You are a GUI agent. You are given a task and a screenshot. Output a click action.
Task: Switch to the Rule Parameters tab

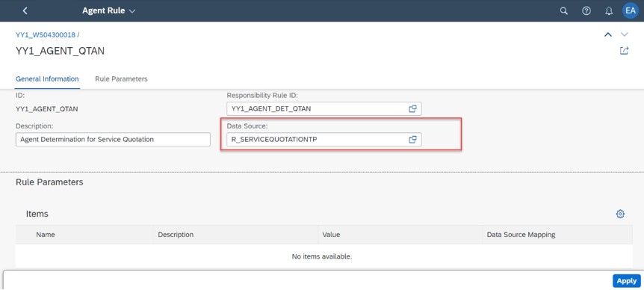(x=121, y=79)
